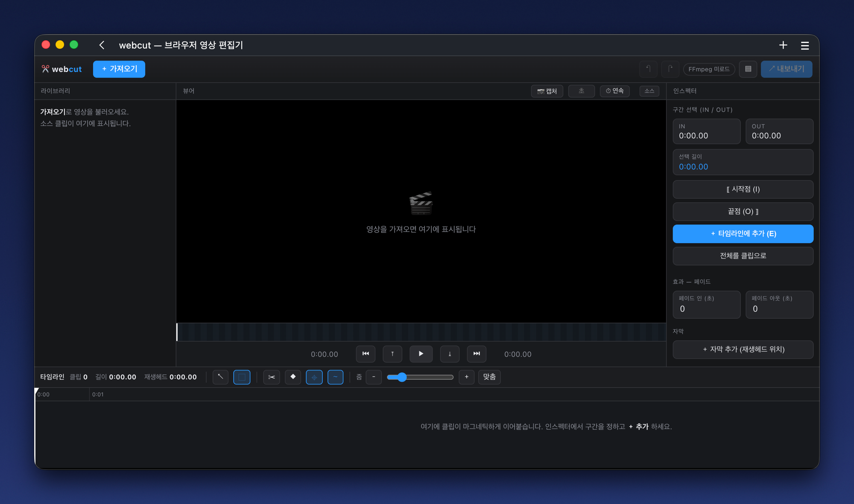Screen dimensions: 854x504
Task: Click the 끝점 (O) button
Action: tap(743, 212)
